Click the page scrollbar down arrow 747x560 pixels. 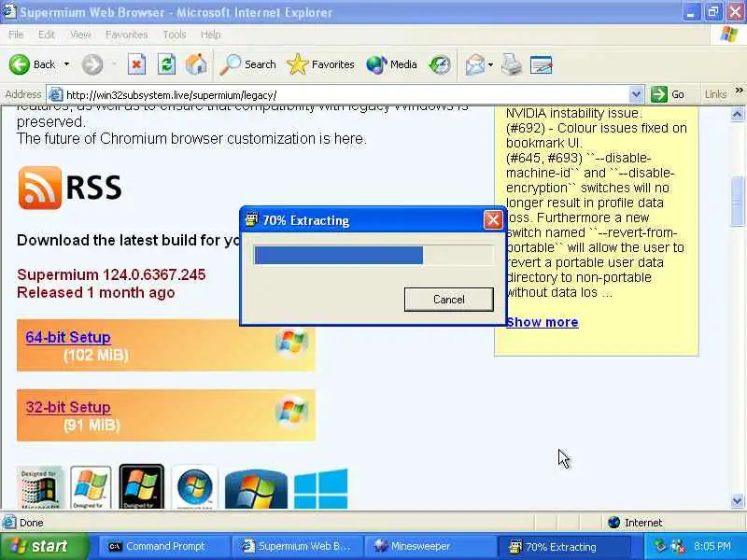pyautogui.click(x=737, y=501)
